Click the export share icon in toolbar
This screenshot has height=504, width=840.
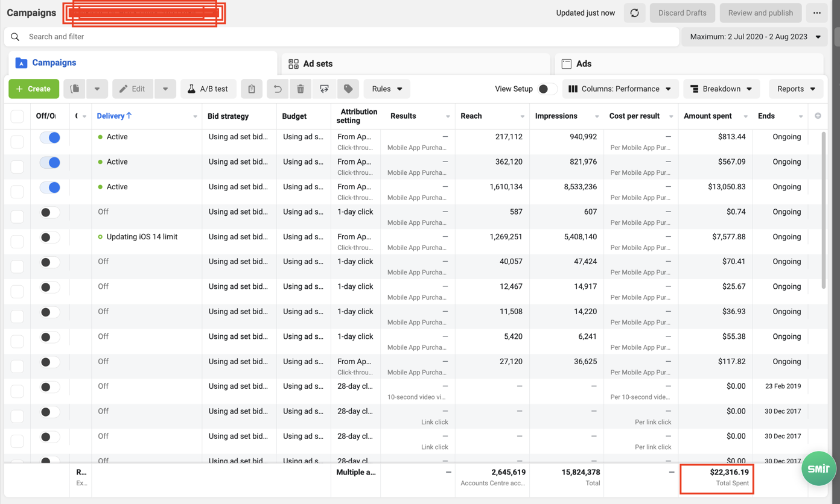324,89
